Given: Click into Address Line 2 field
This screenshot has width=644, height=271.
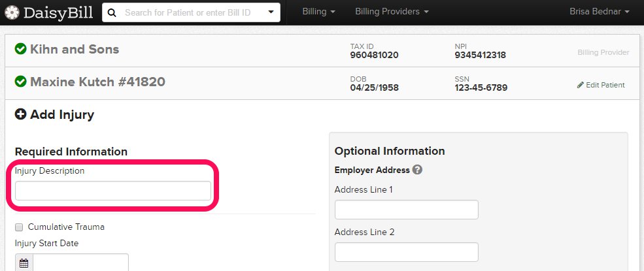Looking at the screenshot, I should 407,251.
